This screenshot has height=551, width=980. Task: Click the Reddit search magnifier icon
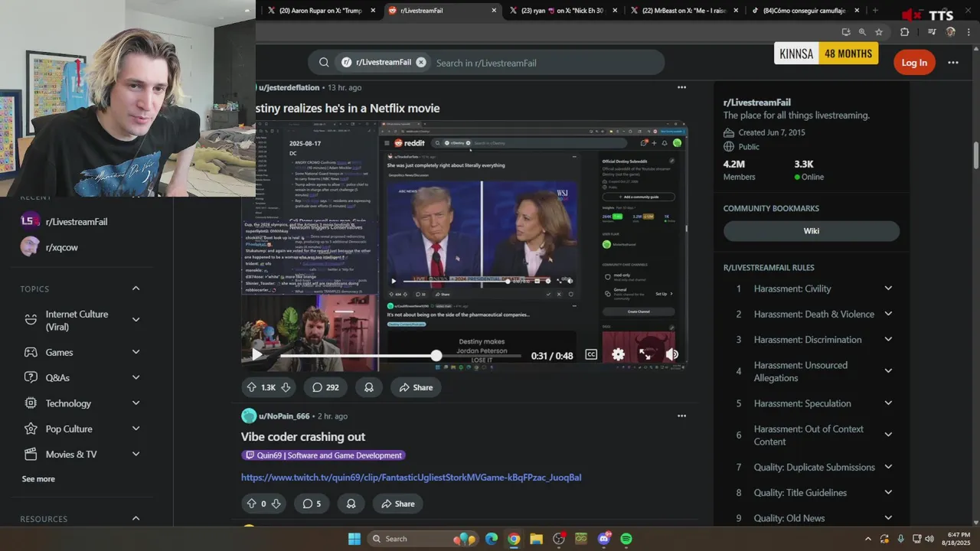click(324, 63)
